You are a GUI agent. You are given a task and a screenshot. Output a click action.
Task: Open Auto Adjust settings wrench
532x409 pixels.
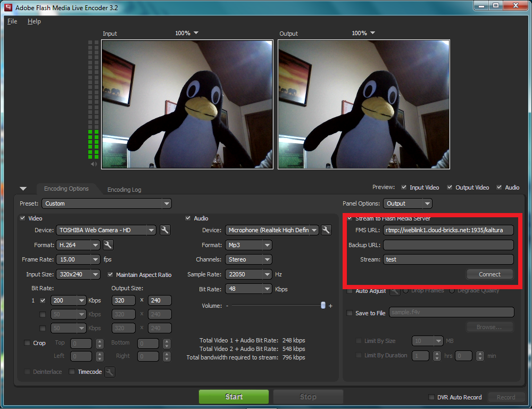pyautogui.click(x=394, y=291)
